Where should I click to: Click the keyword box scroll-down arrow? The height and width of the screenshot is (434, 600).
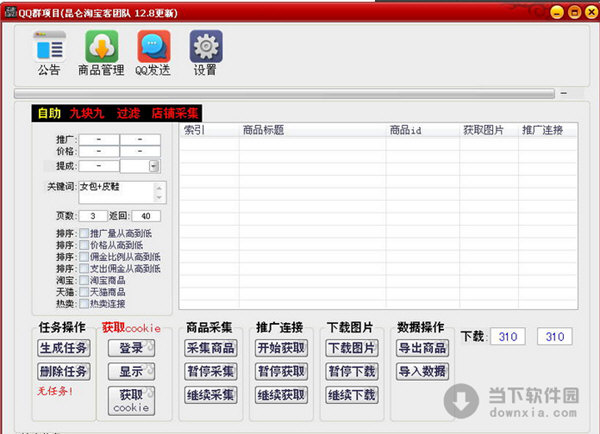click(x=160, y=197)
